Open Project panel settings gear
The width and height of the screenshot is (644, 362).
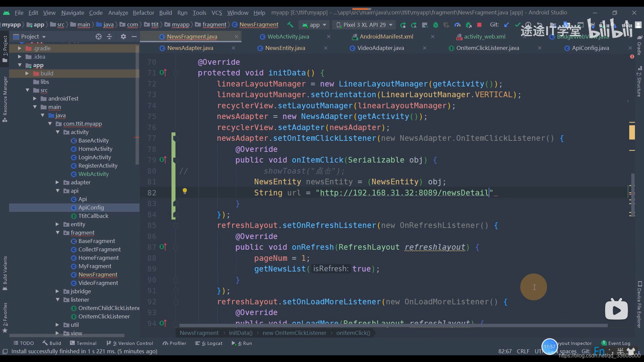pyautogui.click(x=123, y=37)
